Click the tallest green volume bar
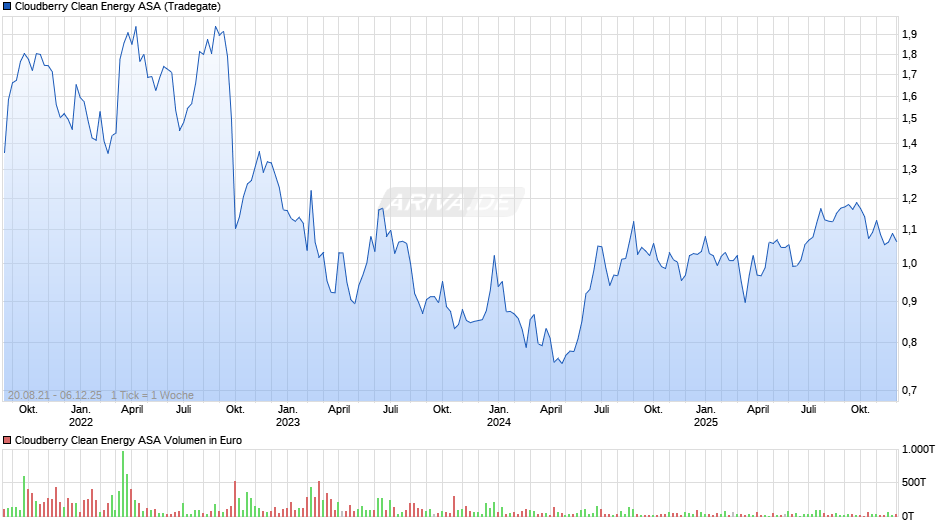940x526 pixels. pyautogui.click(x=123, y=483)
